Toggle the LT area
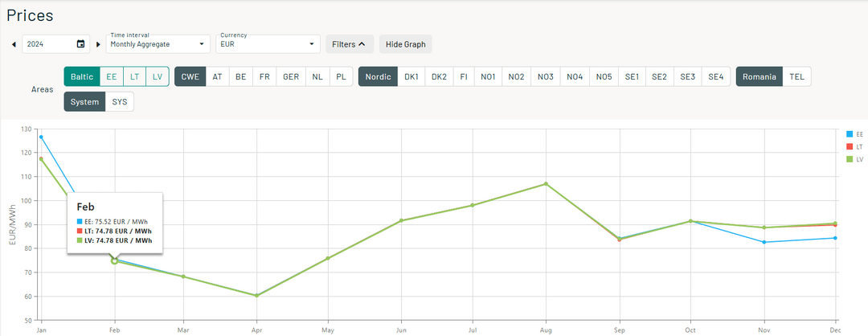Screen dimensions: 868x336 coord(134,77)
